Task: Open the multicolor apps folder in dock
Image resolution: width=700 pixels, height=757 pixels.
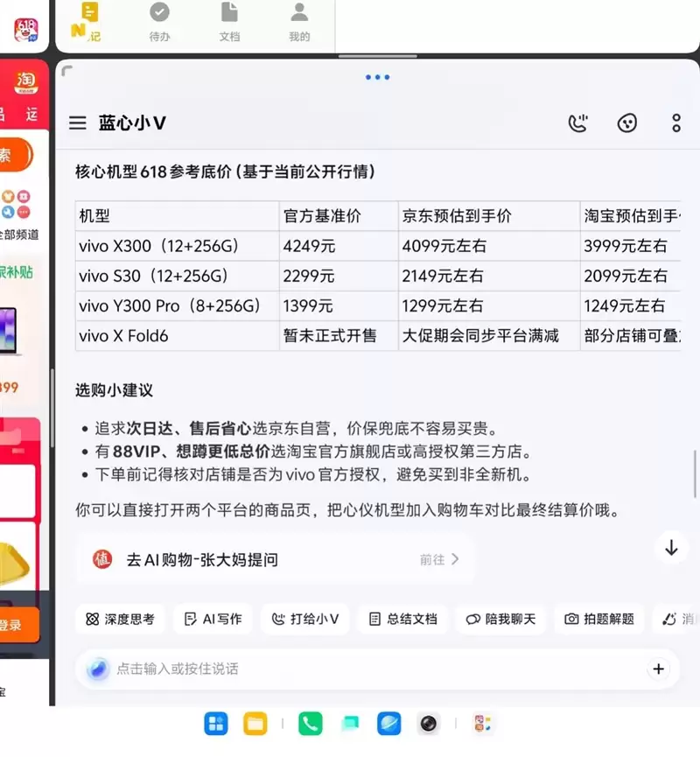Action: click(483, 724)
